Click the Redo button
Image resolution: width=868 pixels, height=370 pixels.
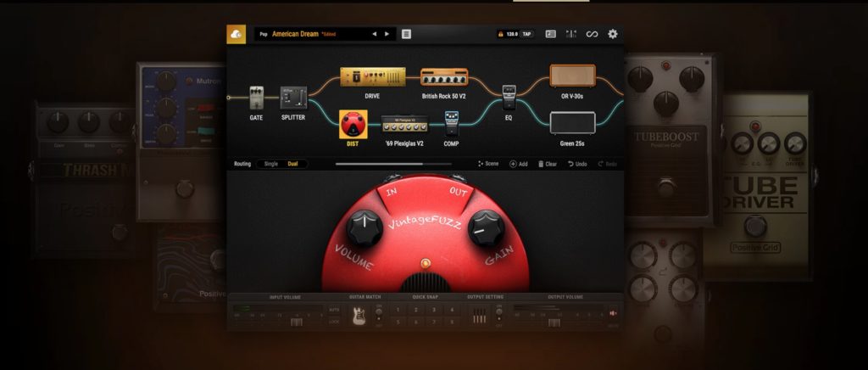(x=607, y=164)
